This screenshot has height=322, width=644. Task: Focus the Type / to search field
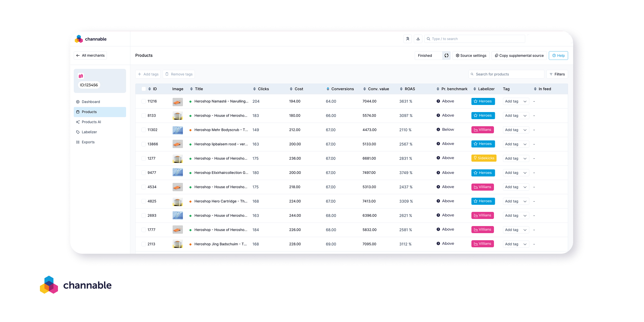tap(475, 39)
